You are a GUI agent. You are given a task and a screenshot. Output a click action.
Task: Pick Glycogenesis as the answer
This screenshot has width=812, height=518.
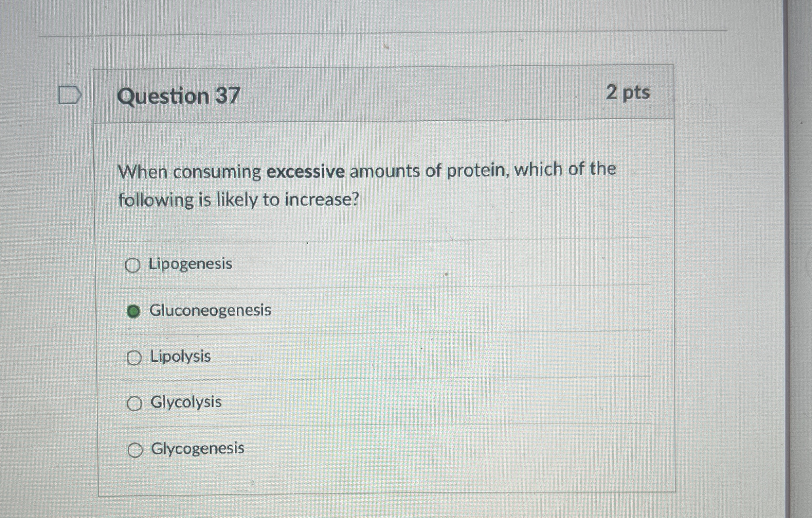[x=135, y=449]
